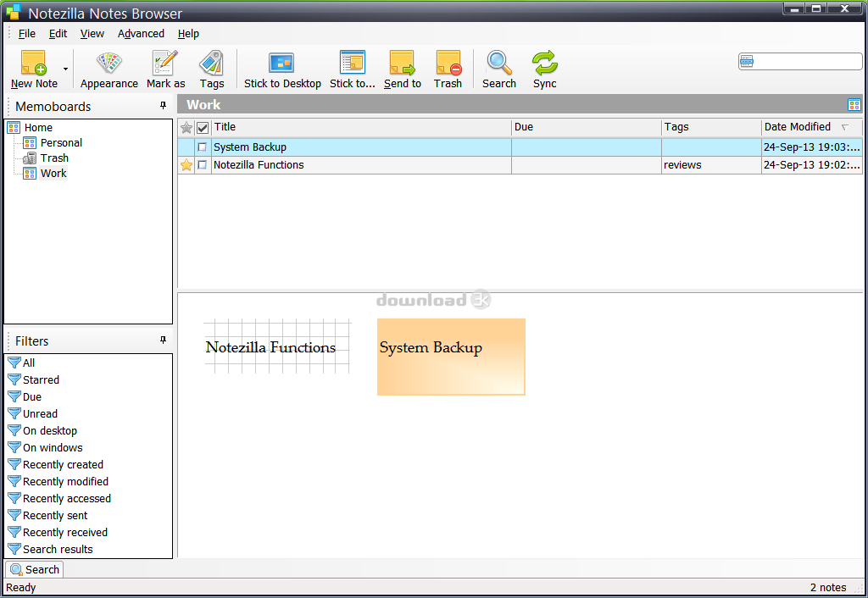The height and width of the screenshot is (598, 868).
Task: Click the New Note toolbar icon
Action: [x=33, y=63]
